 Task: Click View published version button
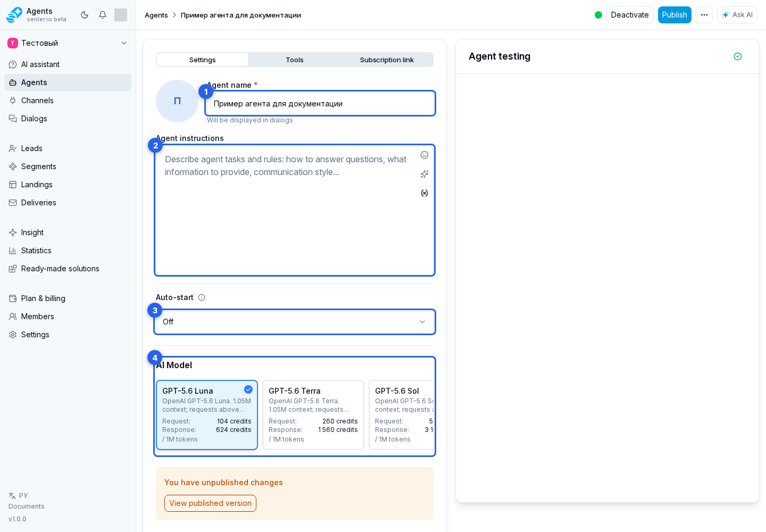(210, 503)
